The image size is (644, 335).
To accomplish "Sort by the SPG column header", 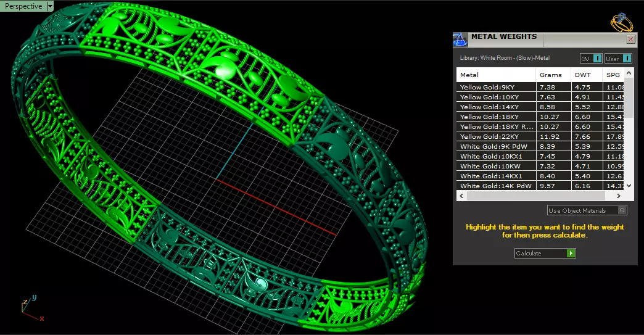I will (x=613, y=75).
